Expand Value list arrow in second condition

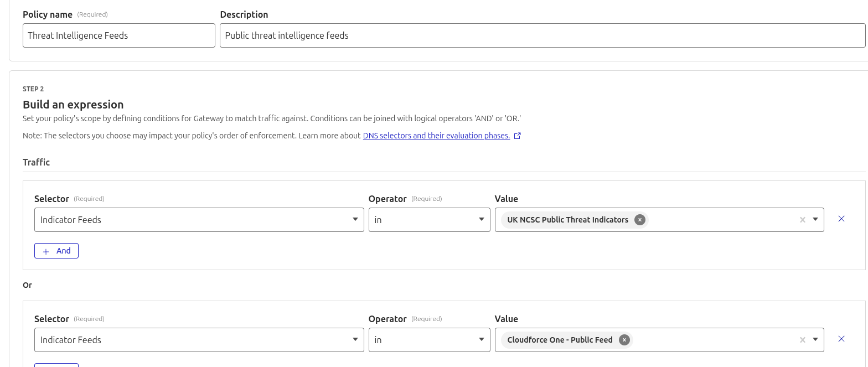[815, 340]
